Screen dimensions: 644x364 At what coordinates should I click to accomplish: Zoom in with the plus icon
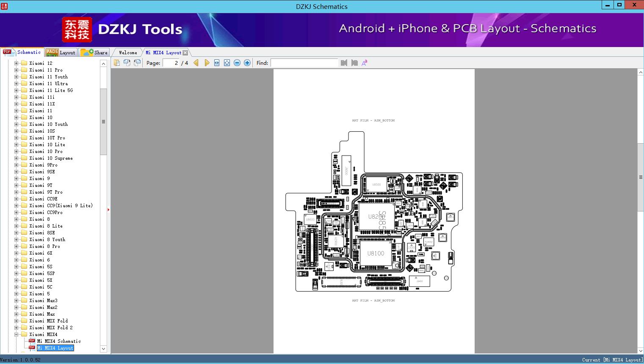pyautogui.click(x=247, y=63)
